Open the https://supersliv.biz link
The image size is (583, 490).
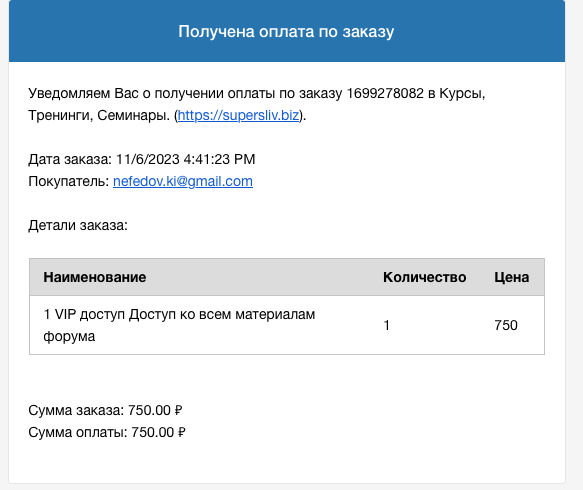click(x=238, y=115)
